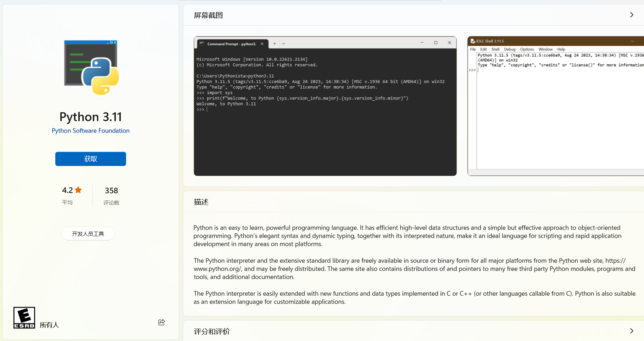Expand the 评分和评价 section chevron

tap(632, 331)
